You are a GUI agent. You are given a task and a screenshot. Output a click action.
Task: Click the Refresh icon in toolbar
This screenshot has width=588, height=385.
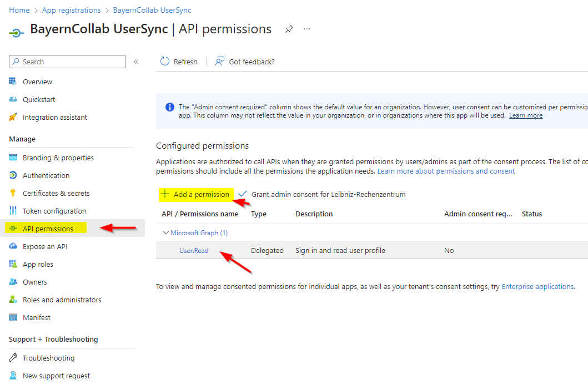[165, 62]
